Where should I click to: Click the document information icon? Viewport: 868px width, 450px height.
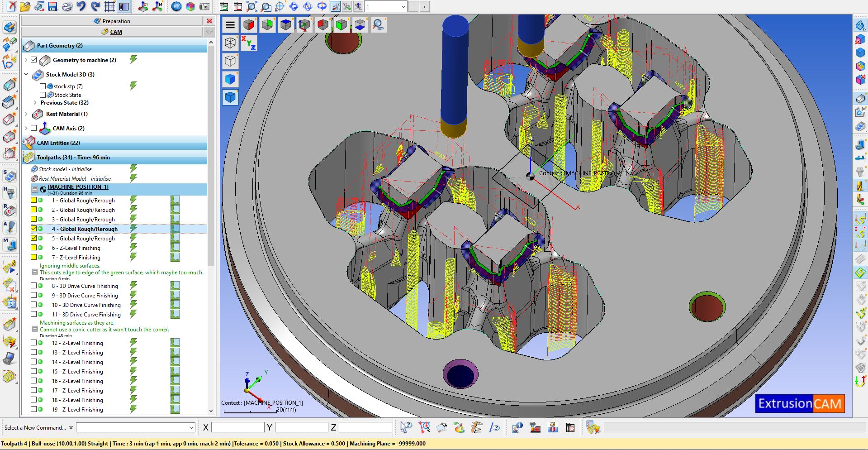click(517, 427)
